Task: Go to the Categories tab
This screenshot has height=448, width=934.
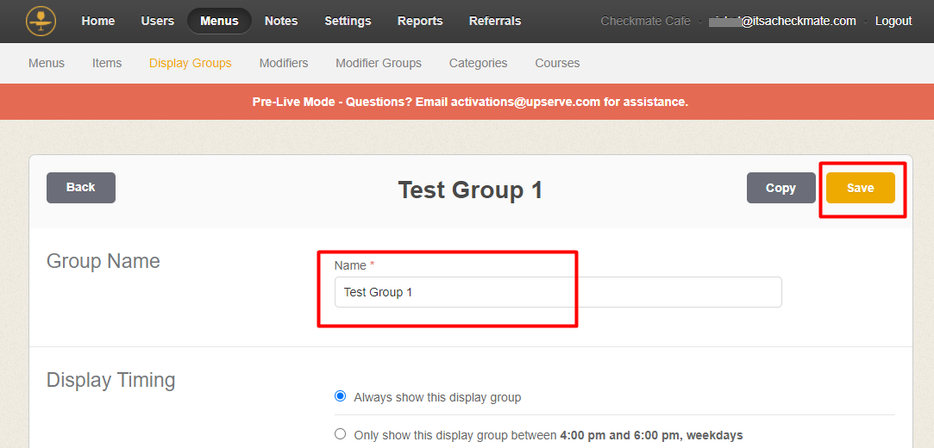Action: pyautogui.click(x=478, y=63)
